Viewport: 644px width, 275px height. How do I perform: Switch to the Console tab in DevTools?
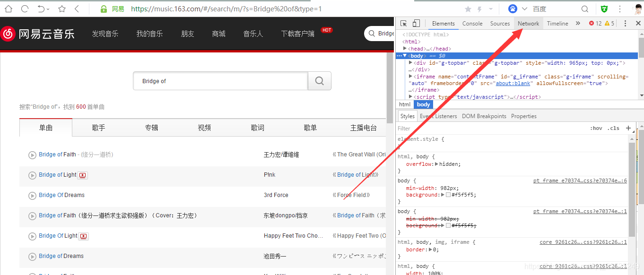pos(472,24)
